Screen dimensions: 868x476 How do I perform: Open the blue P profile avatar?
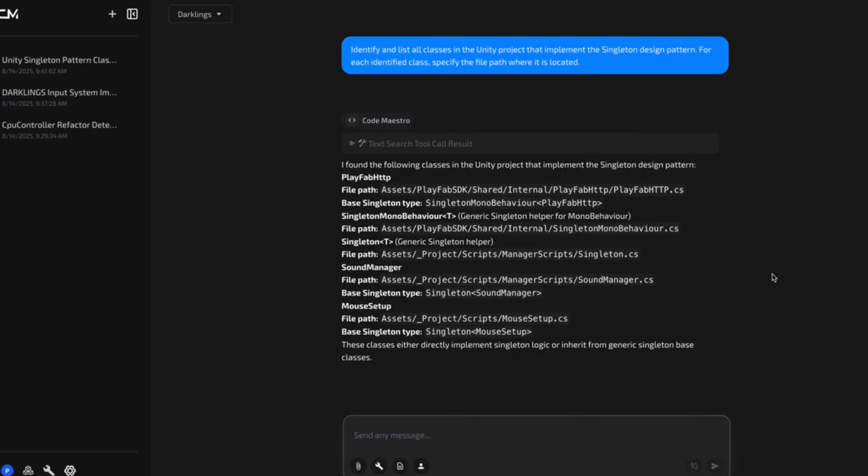(x=7, y=470)
